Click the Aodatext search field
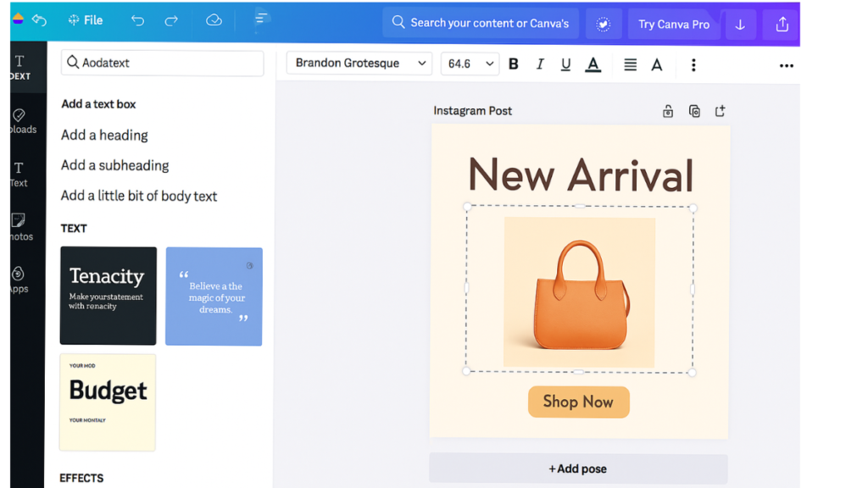This screenshot has height=488, width=868. coord(162,63)
